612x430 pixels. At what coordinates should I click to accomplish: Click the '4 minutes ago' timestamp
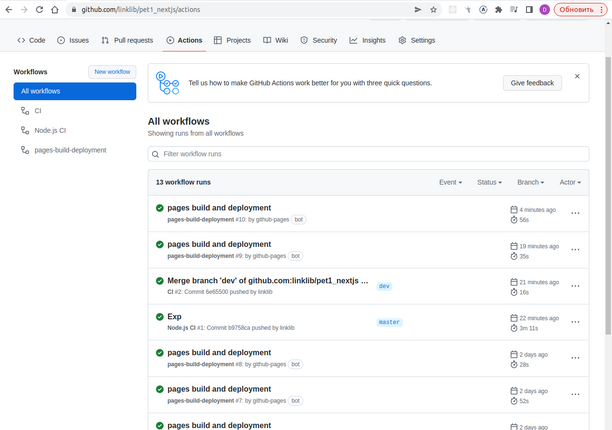click(x=537, y=210)
